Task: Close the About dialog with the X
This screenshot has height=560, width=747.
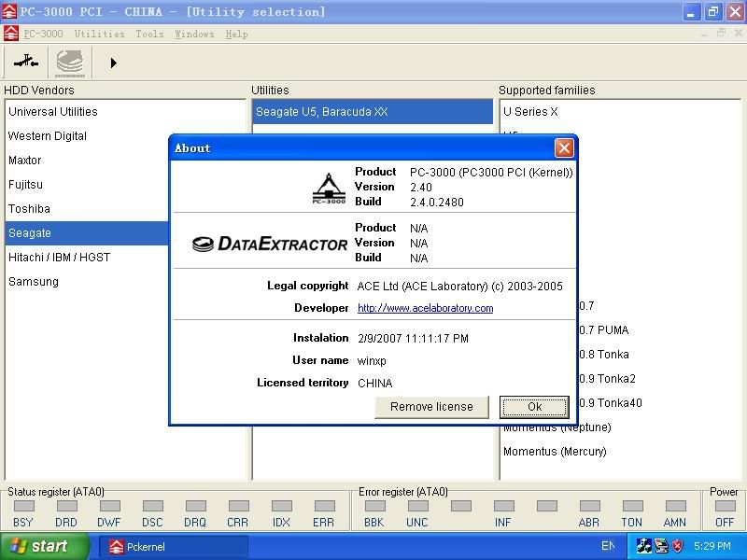Action: click(x=564, y=148)
